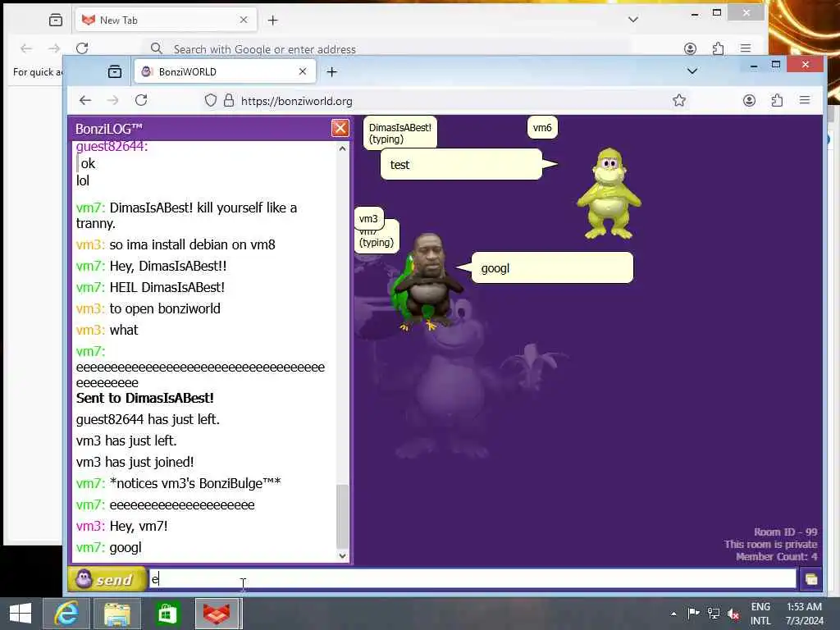Open Windows Store from taskbar

click(167, 614)
